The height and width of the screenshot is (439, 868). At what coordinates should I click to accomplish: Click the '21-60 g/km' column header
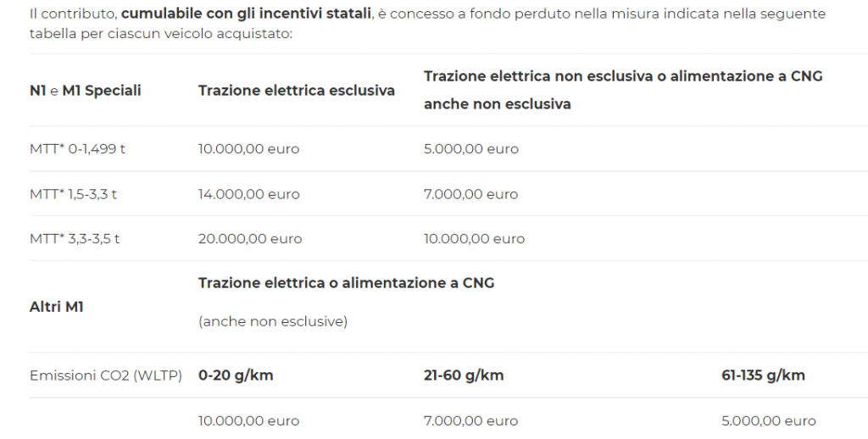[x=464, y=375]
